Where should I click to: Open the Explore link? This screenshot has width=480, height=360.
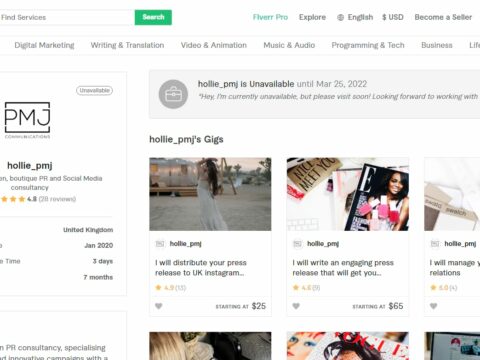pos(312,17)
